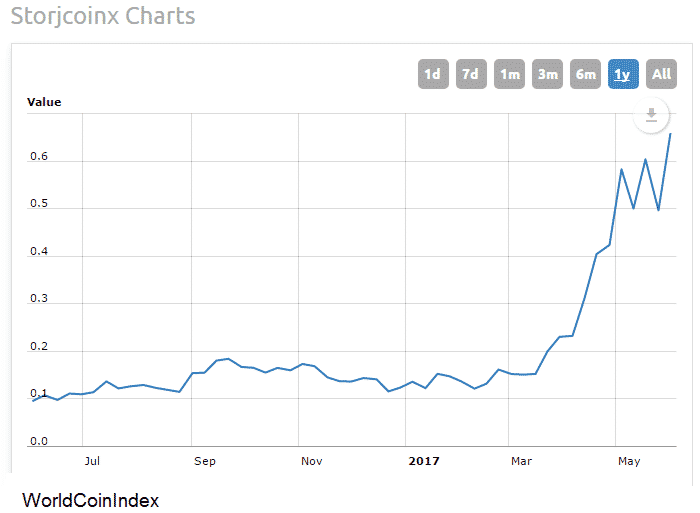Image resolution: width=700 pixels, height=513 pixels.
Task: Choose the 1m range button
Action: [x=509, y=74]
